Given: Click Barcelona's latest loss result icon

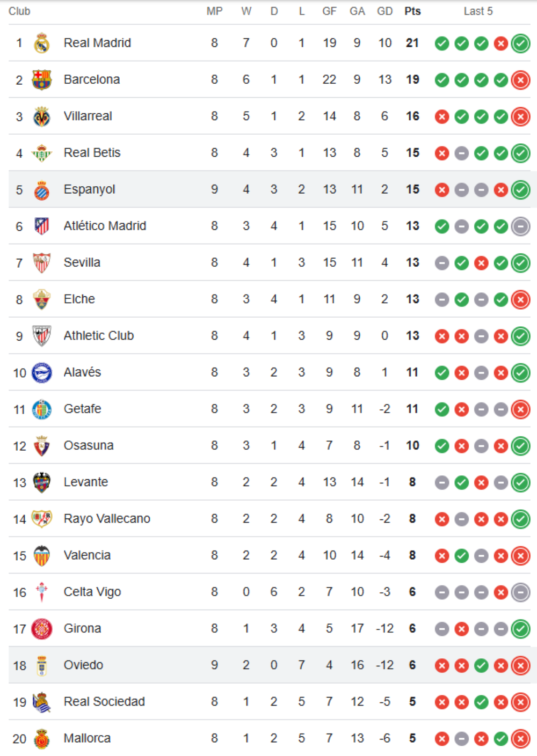Looking at the screenshot, I should (x=520, y=80).
